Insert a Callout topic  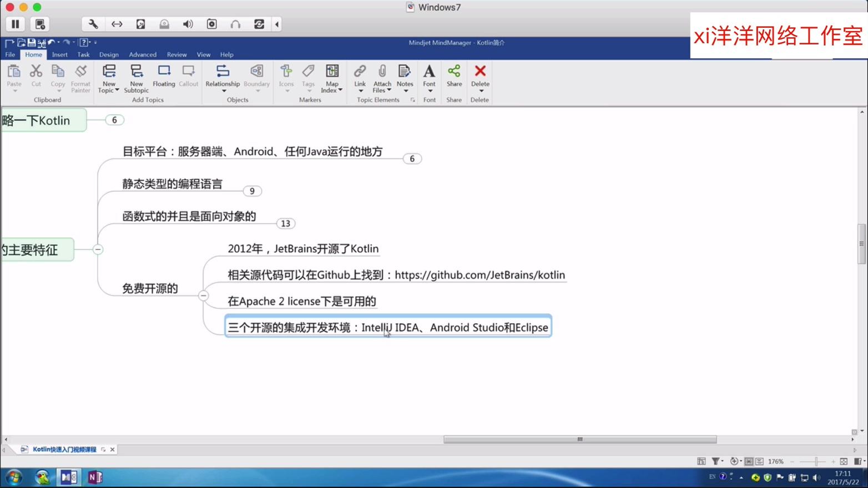[188, 76]
